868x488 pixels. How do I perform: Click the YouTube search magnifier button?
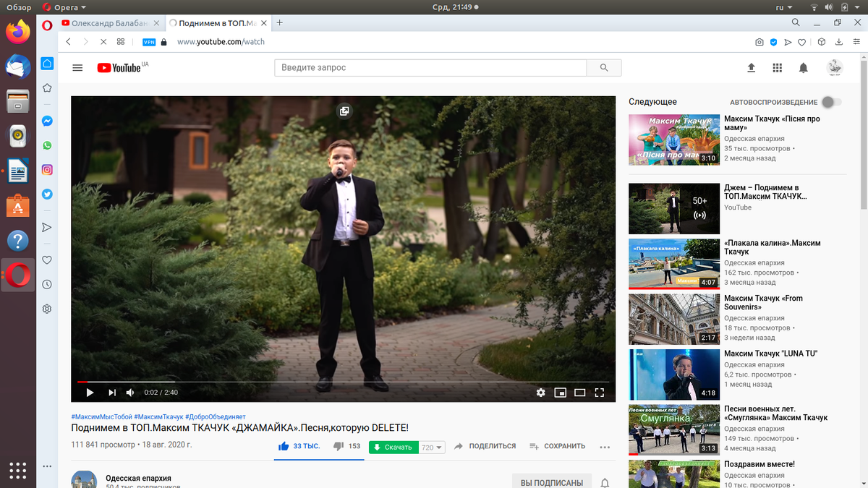coord(604,67)
